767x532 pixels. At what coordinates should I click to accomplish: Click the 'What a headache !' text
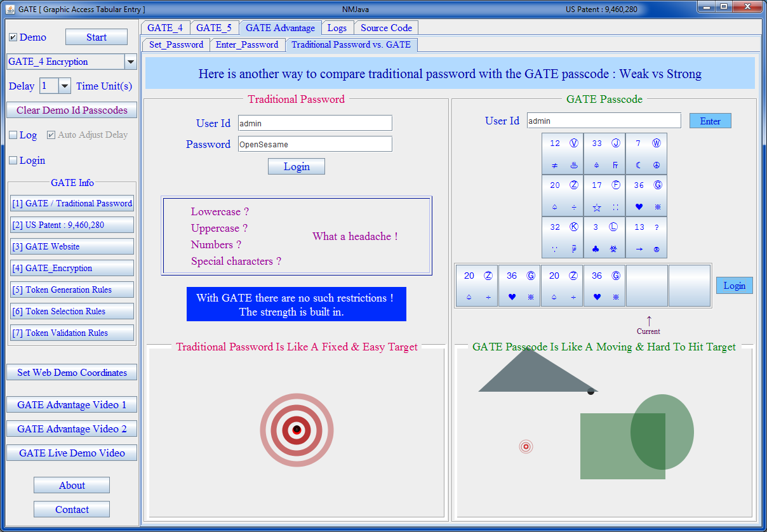tap(355, 236)
